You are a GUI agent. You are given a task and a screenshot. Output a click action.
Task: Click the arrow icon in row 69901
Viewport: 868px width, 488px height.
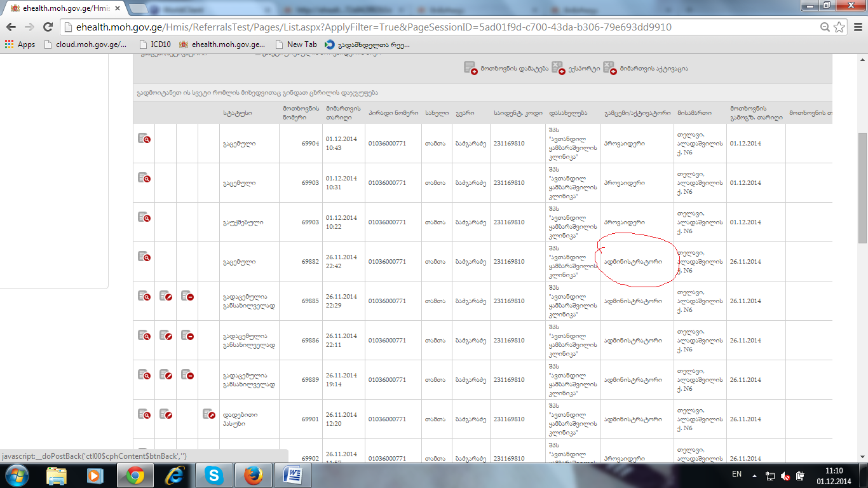click(208, 414)
